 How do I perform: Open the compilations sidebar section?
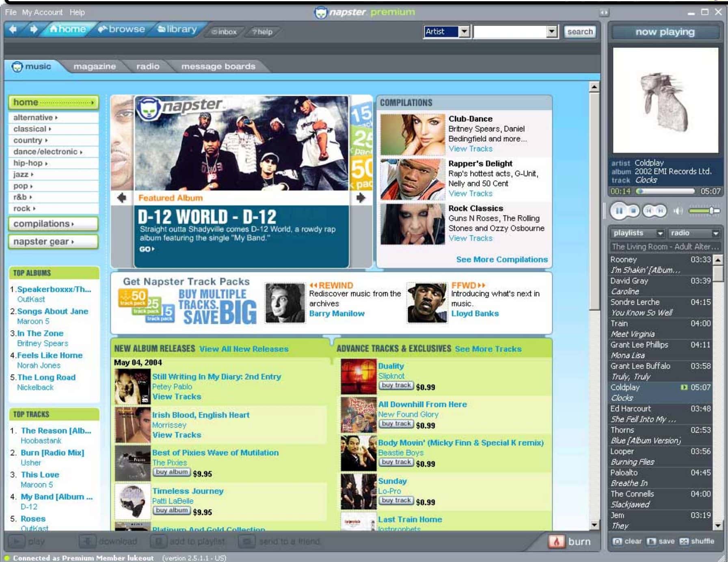tap(54, 224)
